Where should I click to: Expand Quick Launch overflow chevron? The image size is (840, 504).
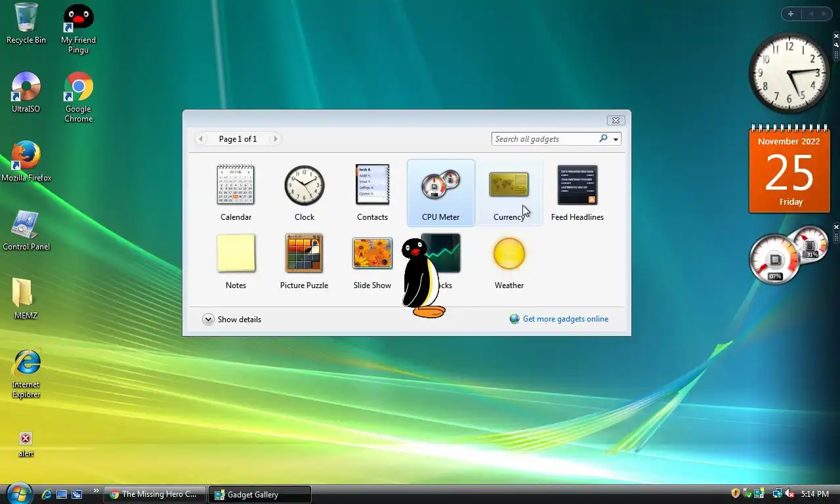(96, 491)
